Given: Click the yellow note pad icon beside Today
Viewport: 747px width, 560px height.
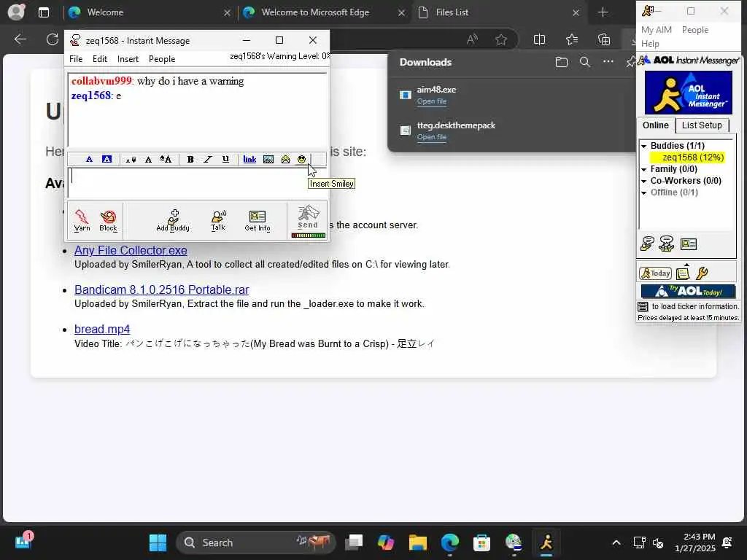Looking at the screenshot, I should coord(683,273).
